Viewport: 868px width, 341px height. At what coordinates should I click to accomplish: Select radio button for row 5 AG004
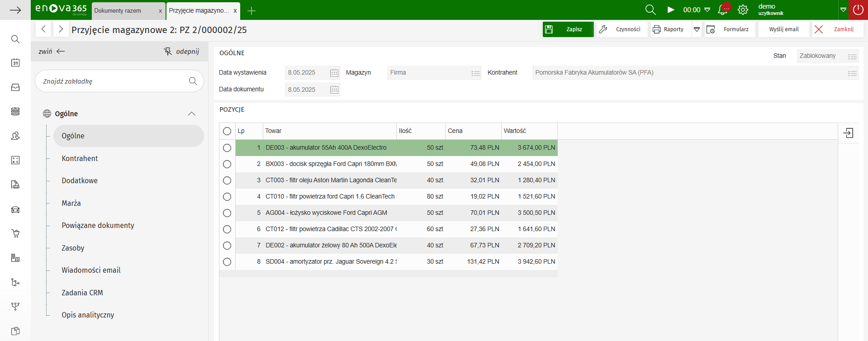(x=227, y=213)
